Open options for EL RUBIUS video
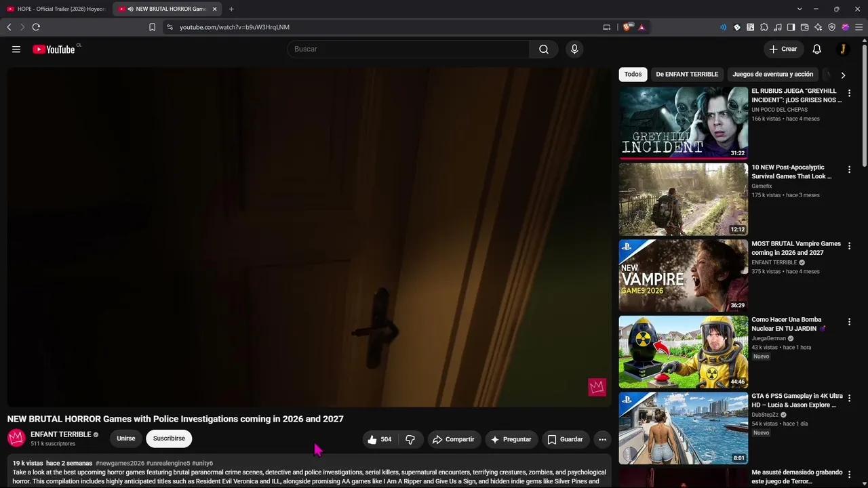868x488 pixels. (x=849, y=94)
